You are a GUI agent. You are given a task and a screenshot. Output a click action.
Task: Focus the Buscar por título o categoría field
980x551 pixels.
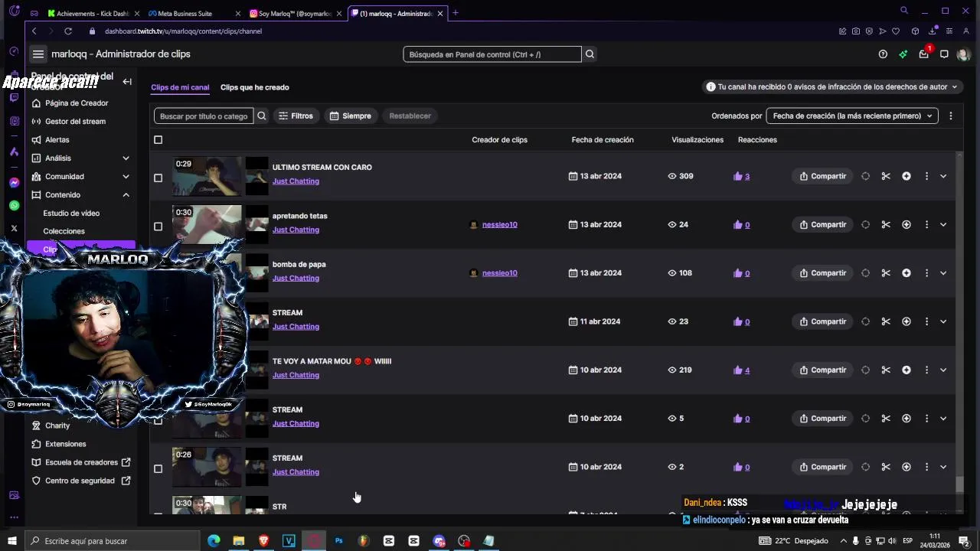204,116
